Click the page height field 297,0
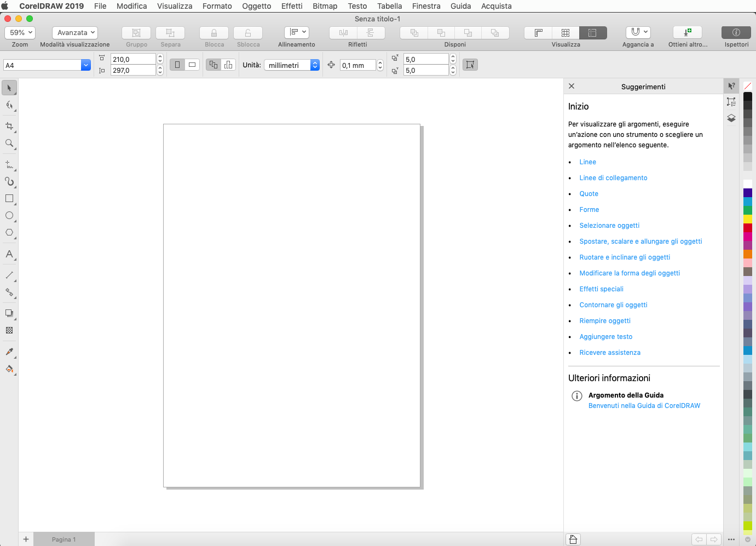Screen dimensions: 756x546 pos(134,70)
